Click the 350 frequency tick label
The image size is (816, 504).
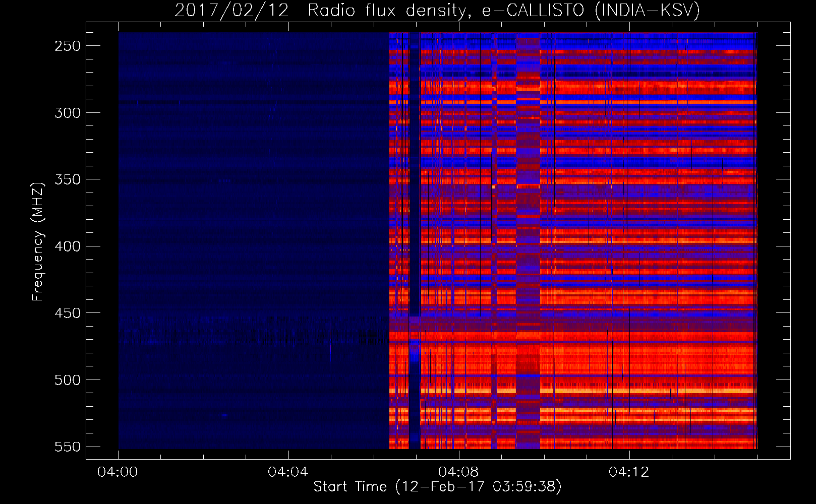(x=68, y=180)
